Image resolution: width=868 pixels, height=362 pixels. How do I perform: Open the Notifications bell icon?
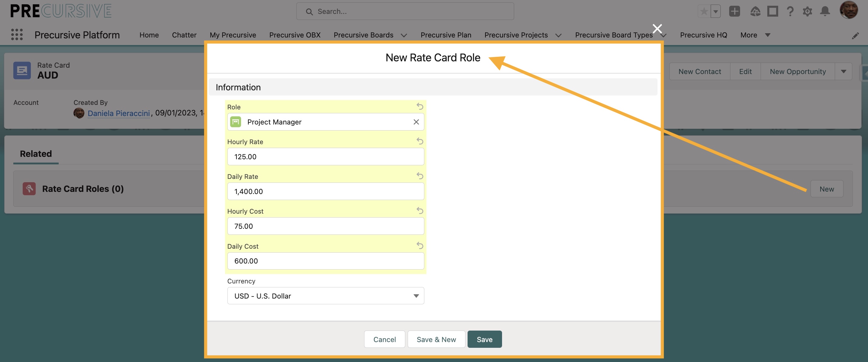[x=825, y=11]
